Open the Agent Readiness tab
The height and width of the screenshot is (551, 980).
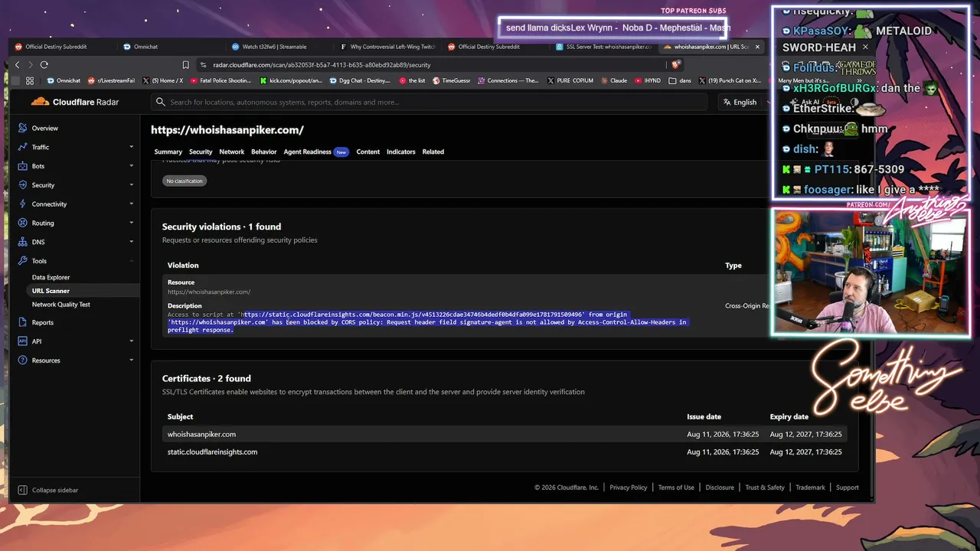tap(315, 152)
